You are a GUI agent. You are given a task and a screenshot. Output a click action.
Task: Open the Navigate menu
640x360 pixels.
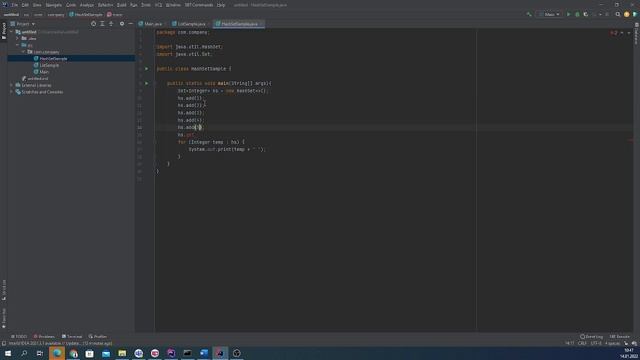53,5
